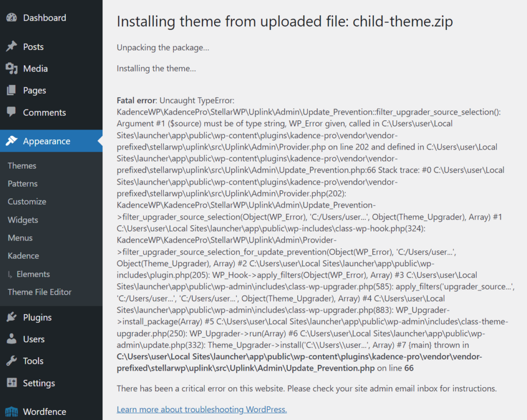Click the Media library icon

pyautogui.click(x=11, y=68)
